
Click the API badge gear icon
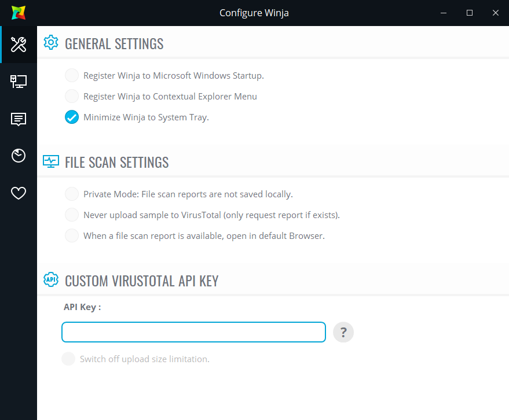tap(51, 280)
